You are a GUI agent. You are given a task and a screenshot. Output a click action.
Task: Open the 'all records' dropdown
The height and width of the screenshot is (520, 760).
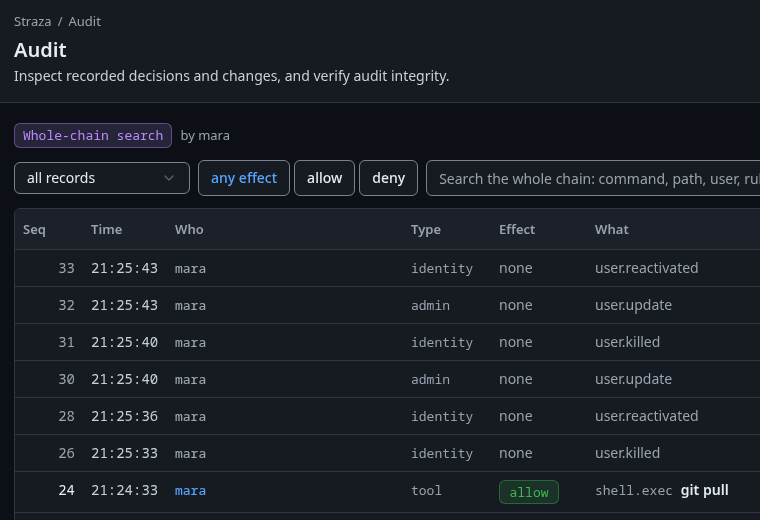[x=102, y=178]
